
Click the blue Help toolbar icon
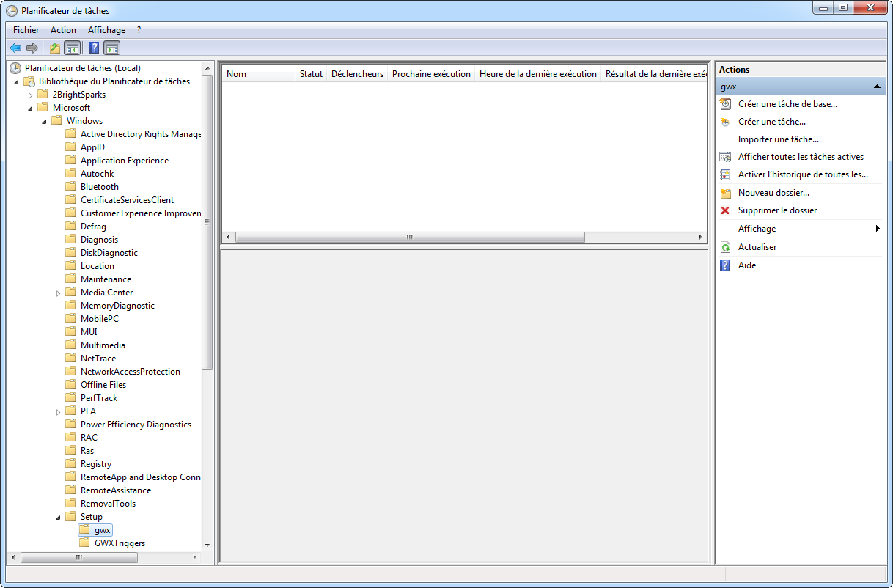pyautogui.click(x=94, y=48)
